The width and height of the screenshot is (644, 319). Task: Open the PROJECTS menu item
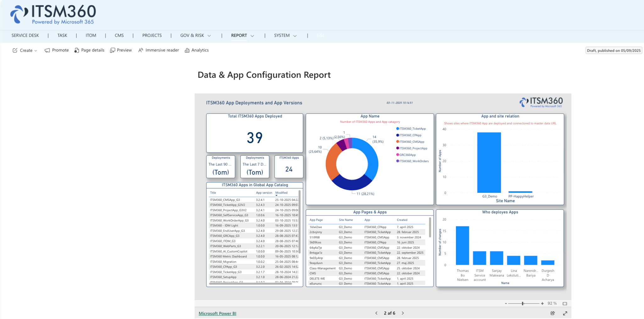coord(152,35)
